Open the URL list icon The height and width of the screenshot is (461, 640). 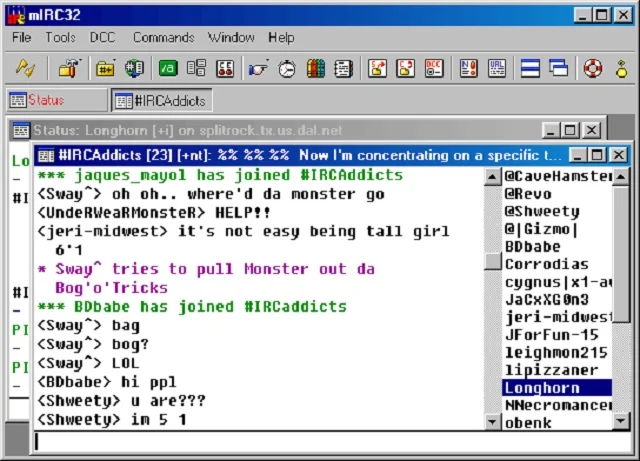tap(496, 69)
